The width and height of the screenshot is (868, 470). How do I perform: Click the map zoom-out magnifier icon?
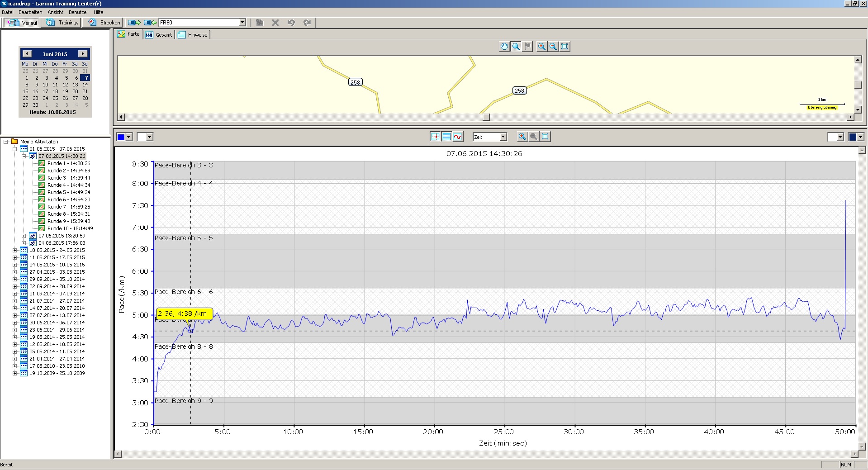tap(553, 47)
